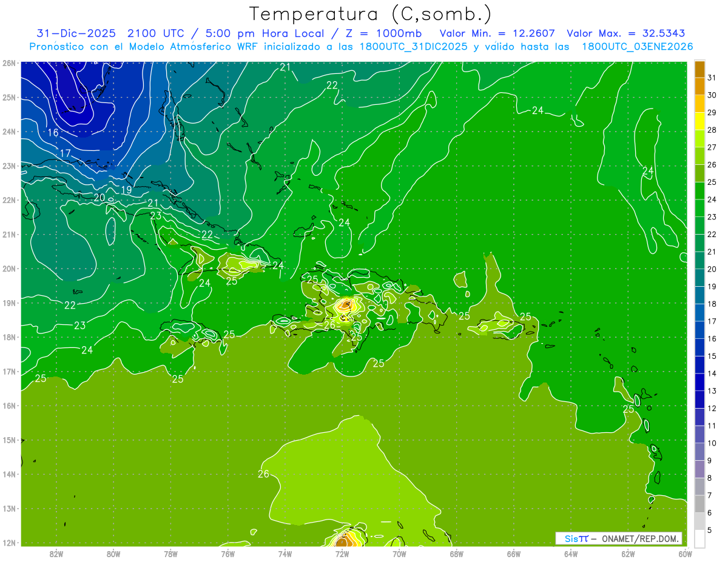The image size is (728, 562).
Task: Click the '64W' longitude label
Action: [x=571, y=554]
